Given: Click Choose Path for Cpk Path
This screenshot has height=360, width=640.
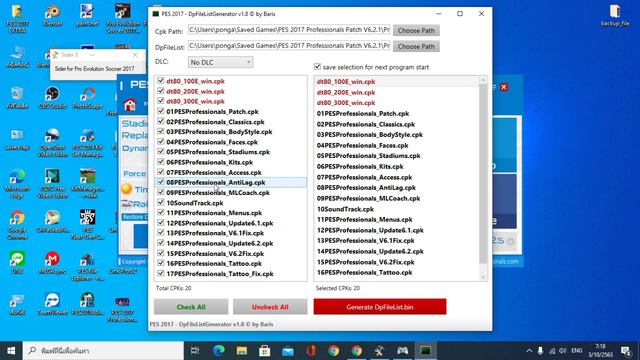Looking at the screenshot, I should [x=416, y=30].
